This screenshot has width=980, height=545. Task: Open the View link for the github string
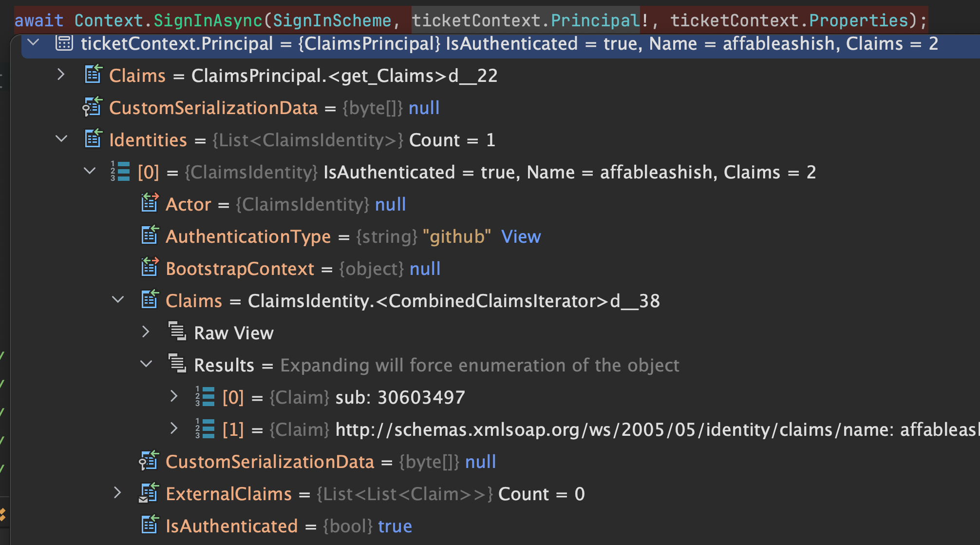[x=520, y=236]
